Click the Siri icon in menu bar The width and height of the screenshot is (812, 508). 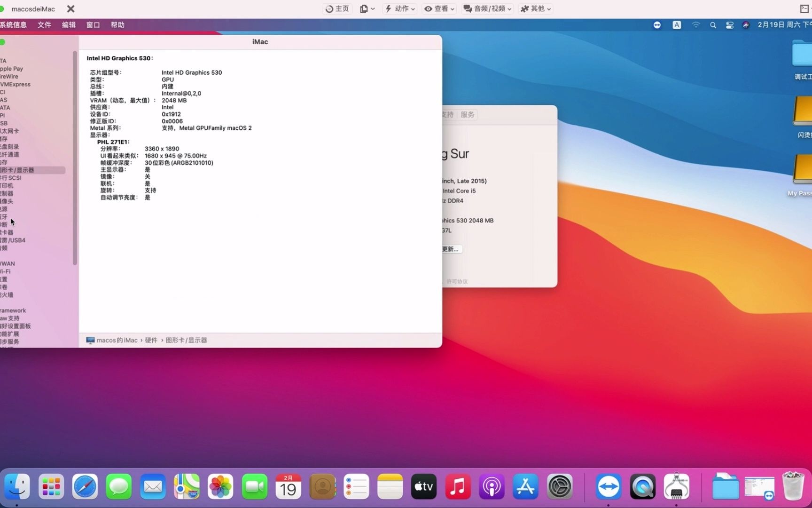point(746,25)
